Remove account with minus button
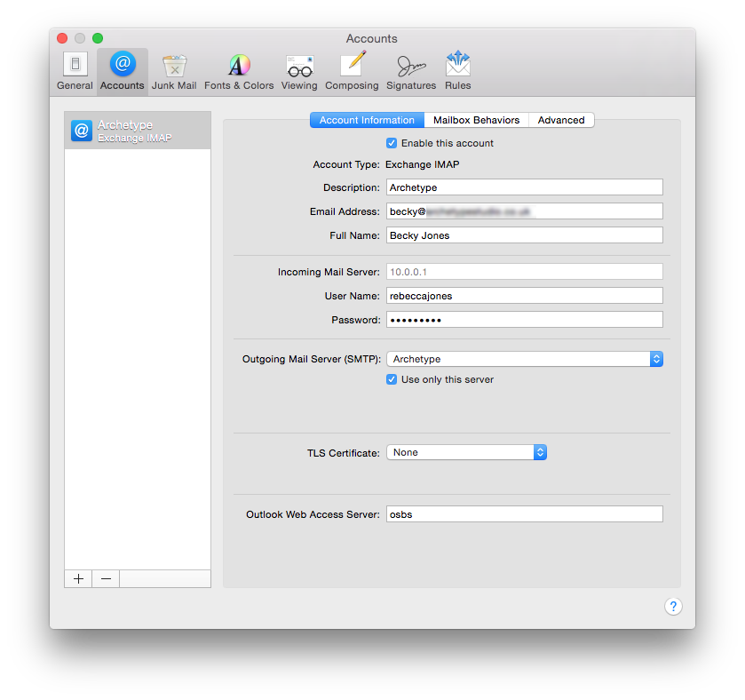This screenshot has width=745, height=700. (x=106, y=579)
